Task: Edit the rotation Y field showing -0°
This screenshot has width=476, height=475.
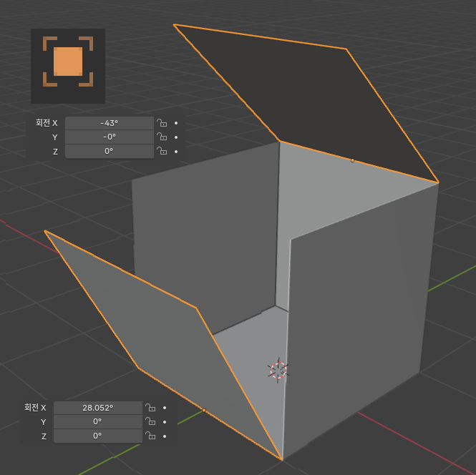Action: tap(110, 137)
